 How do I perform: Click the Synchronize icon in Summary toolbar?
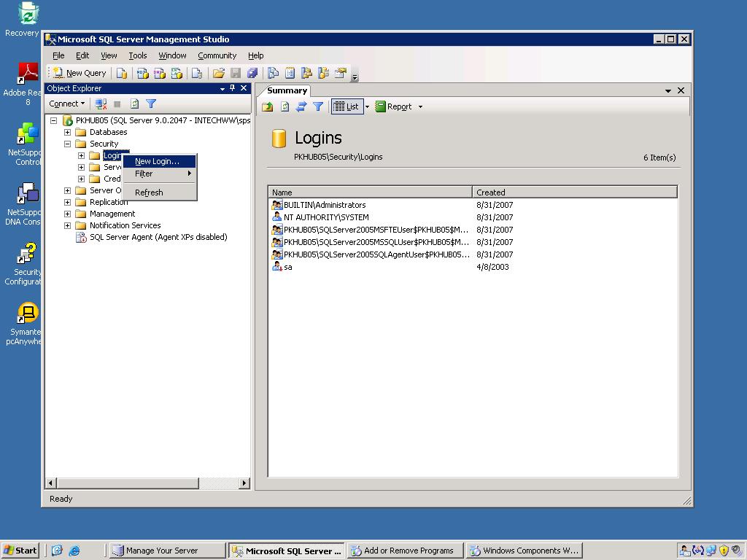301,106
